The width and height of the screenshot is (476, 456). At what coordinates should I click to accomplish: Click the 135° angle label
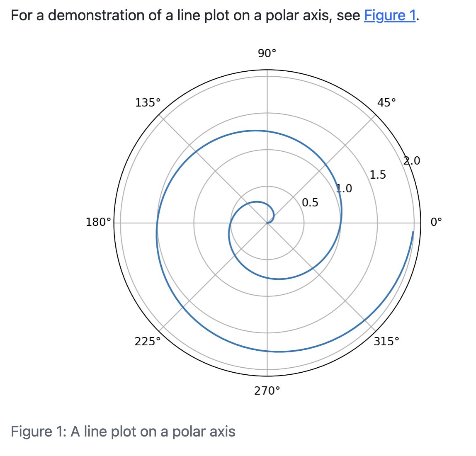click(x=148, y=102)
